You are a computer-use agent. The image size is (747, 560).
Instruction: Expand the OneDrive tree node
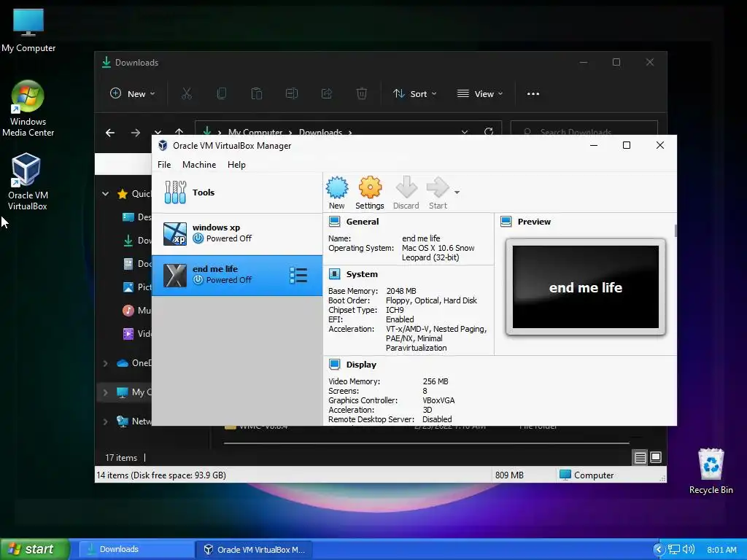point(105,363)
